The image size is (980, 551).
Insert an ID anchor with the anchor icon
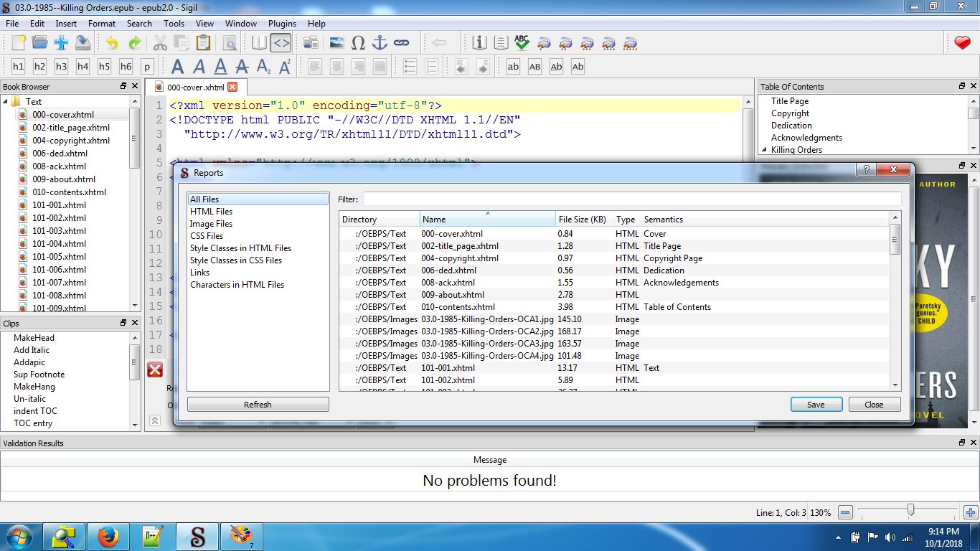click(380, 43)
